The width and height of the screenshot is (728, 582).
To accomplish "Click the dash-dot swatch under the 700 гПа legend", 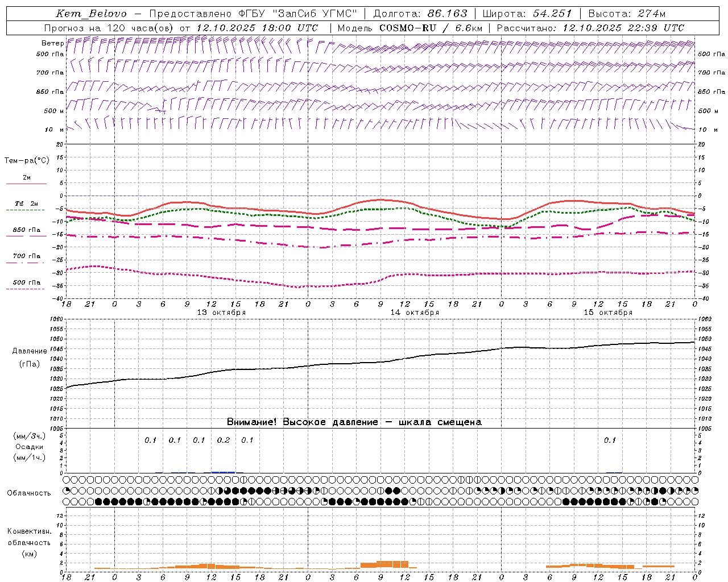I will [26, 263].
